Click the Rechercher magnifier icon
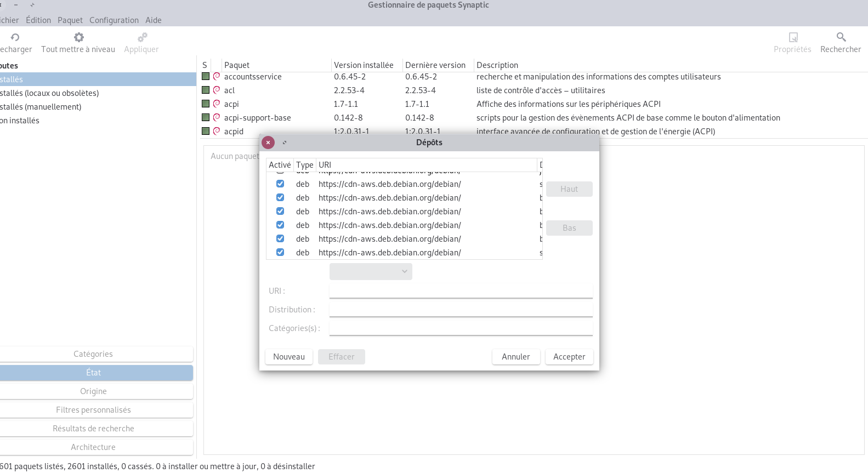The width and height of the screenshot is (868, 473). point(841,37)
